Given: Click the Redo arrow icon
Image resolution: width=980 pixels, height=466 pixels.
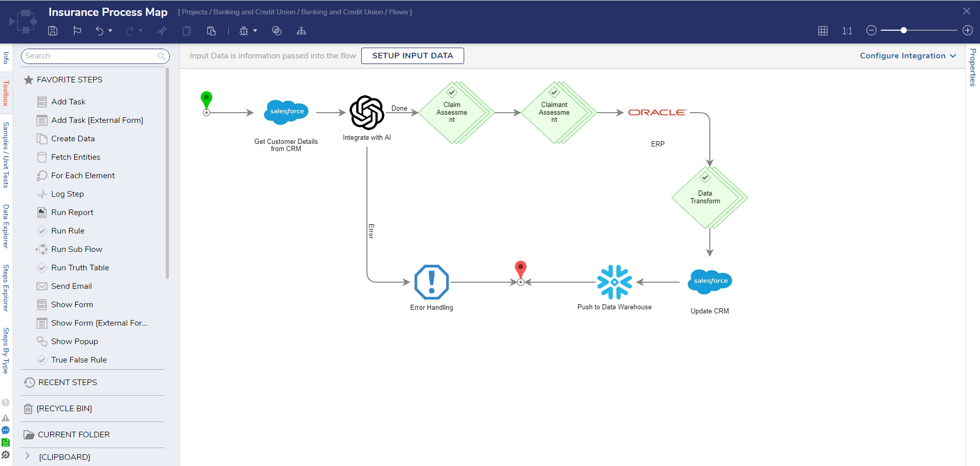Looking at the screenshot, I should coord(129,31).
